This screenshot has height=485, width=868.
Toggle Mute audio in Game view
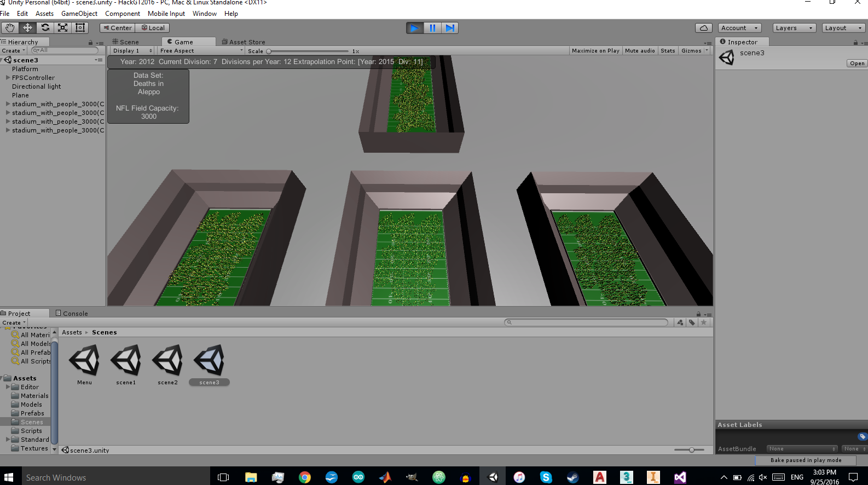(x=640, y=50)
